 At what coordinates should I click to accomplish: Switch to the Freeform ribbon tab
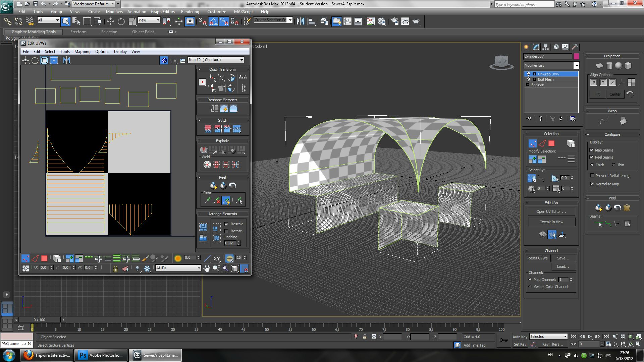78,32
